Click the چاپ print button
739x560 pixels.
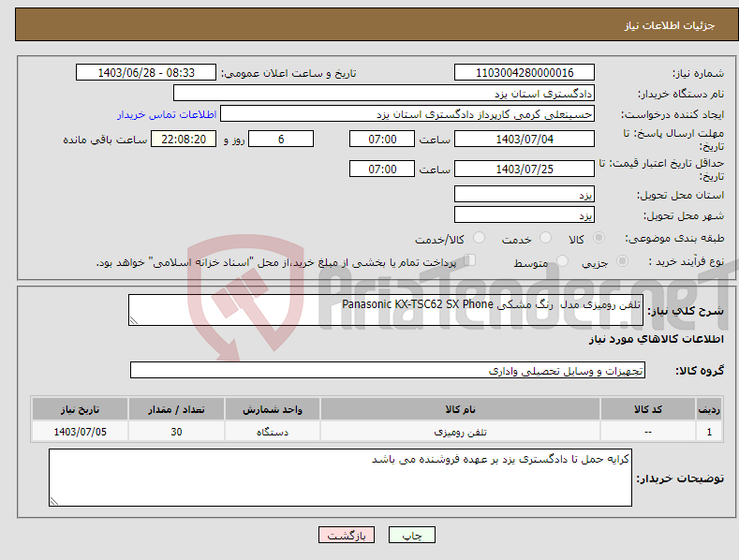(411, 535)
